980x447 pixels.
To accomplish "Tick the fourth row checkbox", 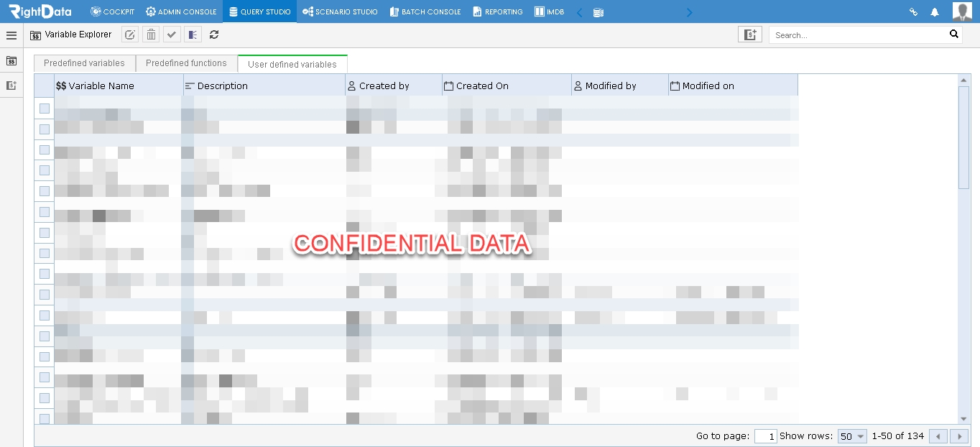I will (x=45, y=170).
